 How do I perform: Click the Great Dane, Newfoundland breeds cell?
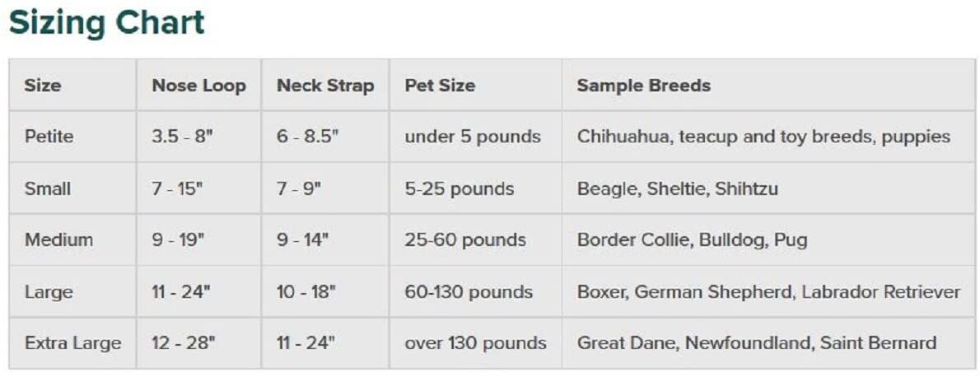756,343
